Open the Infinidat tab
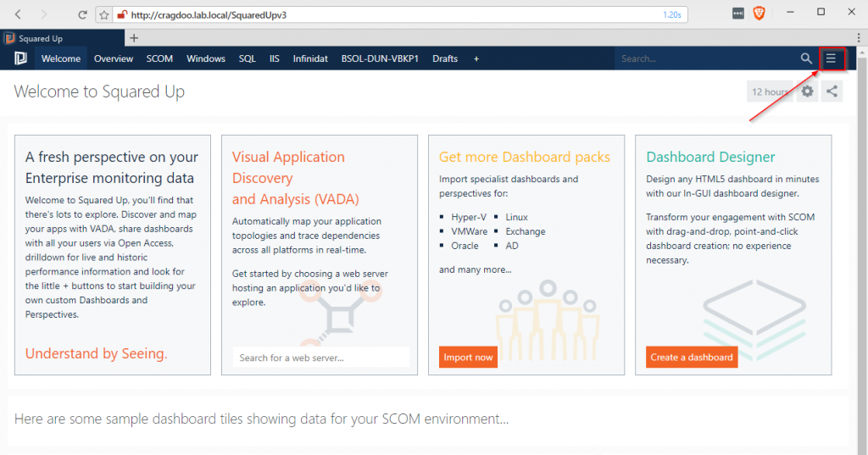 [310, 58]
